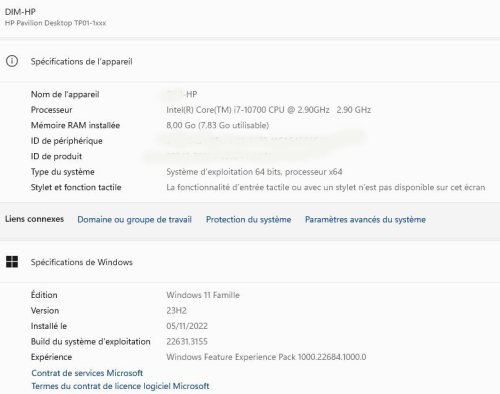Click the DIM-HP device name title
This screenshot has width=500, height=394.
coord(20,12)
